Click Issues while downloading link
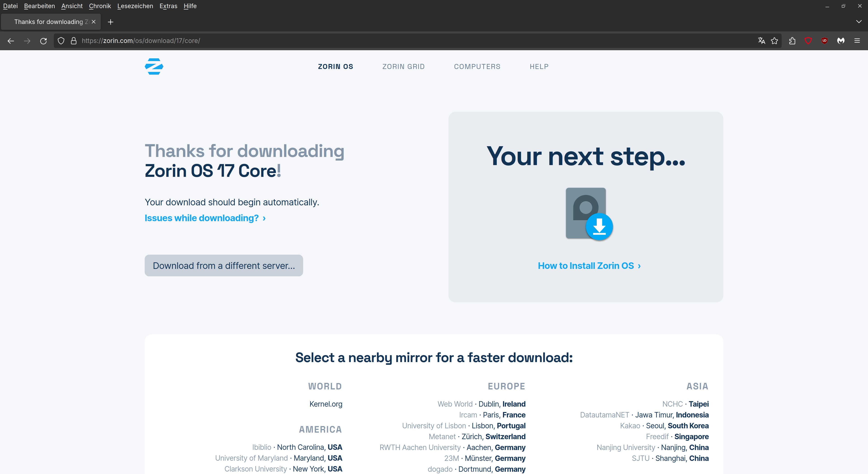Screen dimensions: 868x474 pos(205,218)
